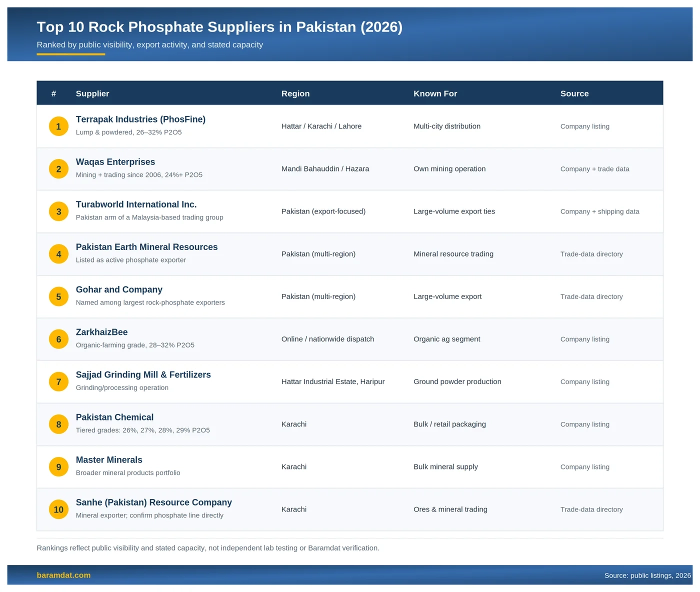Select Turabworld International Inc. supplier name
The width and height of the screenshot is (700, 592).
click(136, 204)
